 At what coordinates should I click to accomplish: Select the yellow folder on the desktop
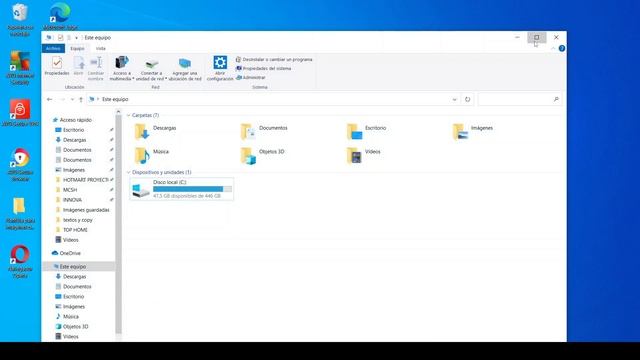(20, 214)
